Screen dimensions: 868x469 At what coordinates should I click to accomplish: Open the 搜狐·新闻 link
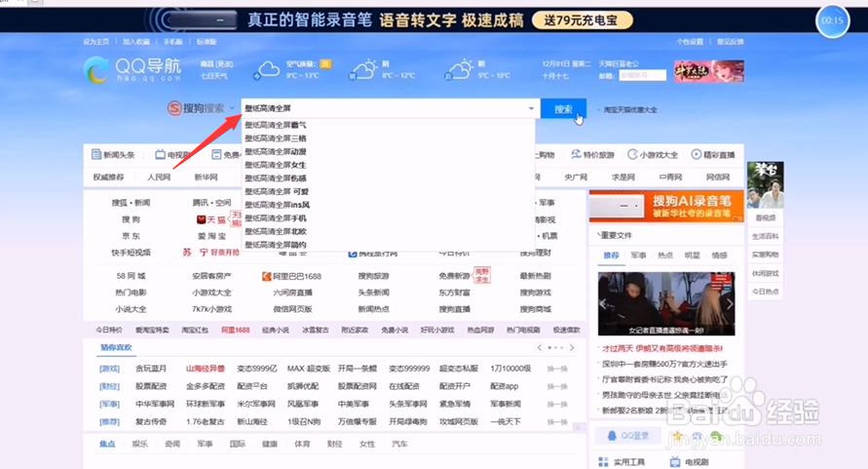tap(131, 203)
